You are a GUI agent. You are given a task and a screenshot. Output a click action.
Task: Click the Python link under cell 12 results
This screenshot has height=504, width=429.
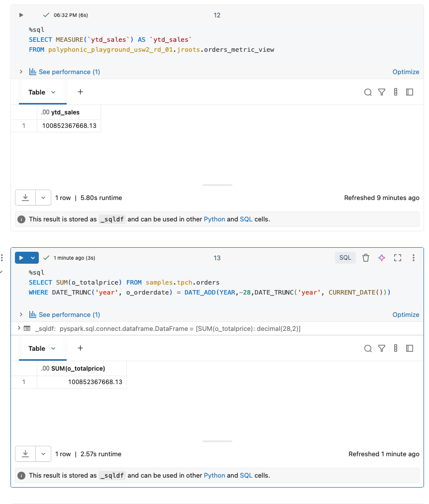point(214,219)
